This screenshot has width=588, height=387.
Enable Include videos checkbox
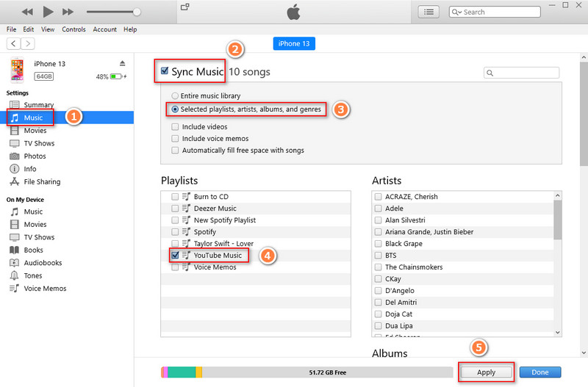click(x=175, y=126)
